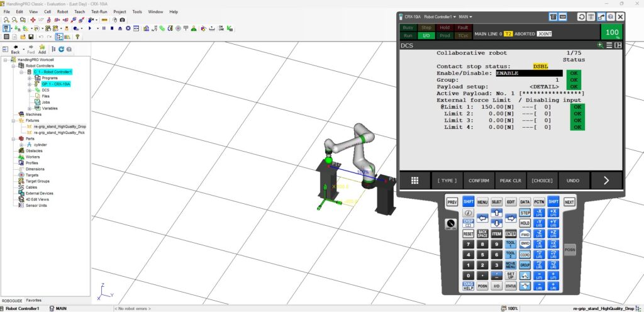Switch to the Favorites tab
The width and height of the screenshot is (644, 312).
click(34, 301)
